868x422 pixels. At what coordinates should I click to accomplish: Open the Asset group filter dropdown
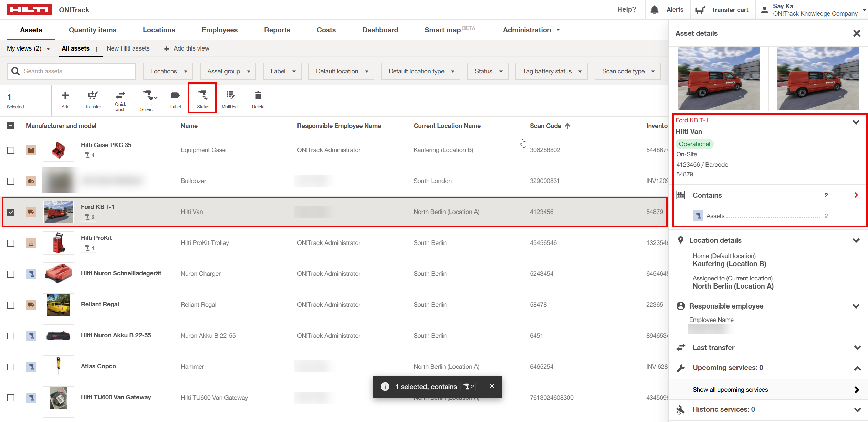228,71
